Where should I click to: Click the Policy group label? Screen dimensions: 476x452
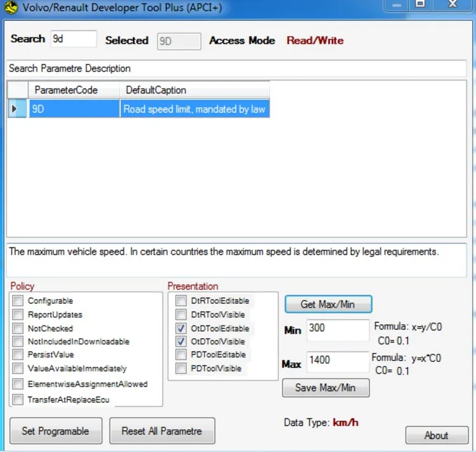(x=22, y=286)
